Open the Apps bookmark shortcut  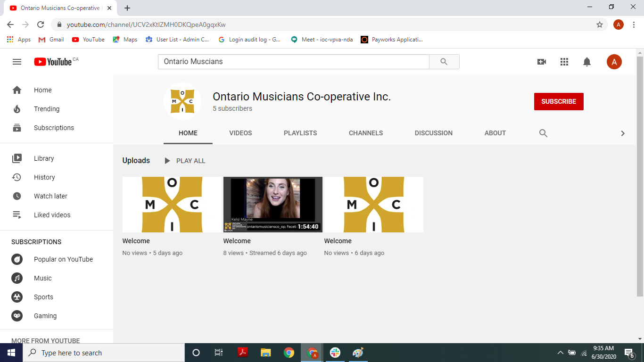(x=19, y=40)
